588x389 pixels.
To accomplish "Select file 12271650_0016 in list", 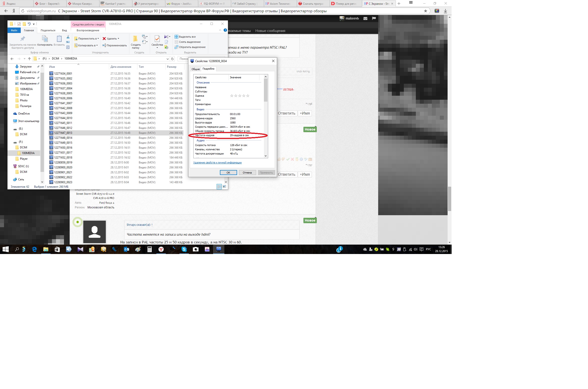I will (63, 148).
